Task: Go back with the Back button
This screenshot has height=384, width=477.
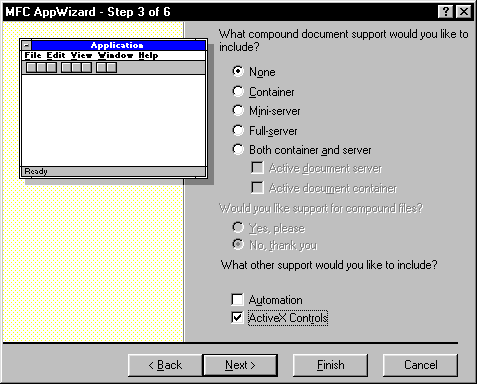Action: point(165,365)
